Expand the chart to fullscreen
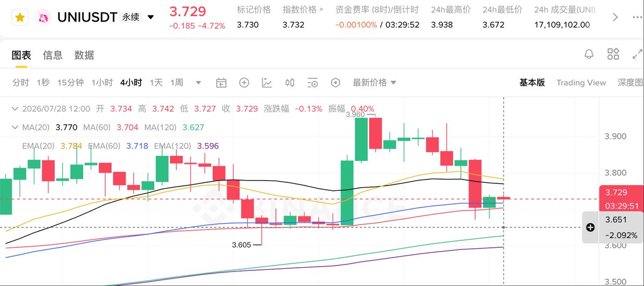The image size is (644, 286). (638, 54)
